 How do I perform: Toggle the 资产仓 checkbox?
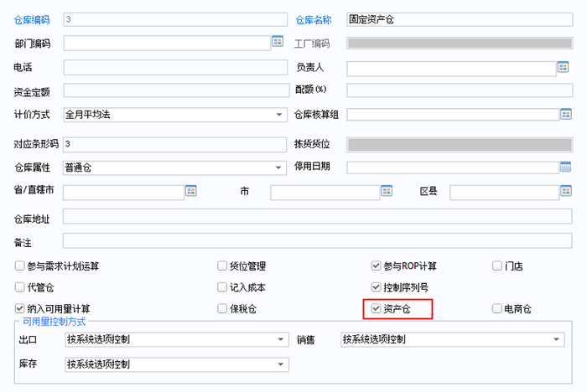pos(376,308)
